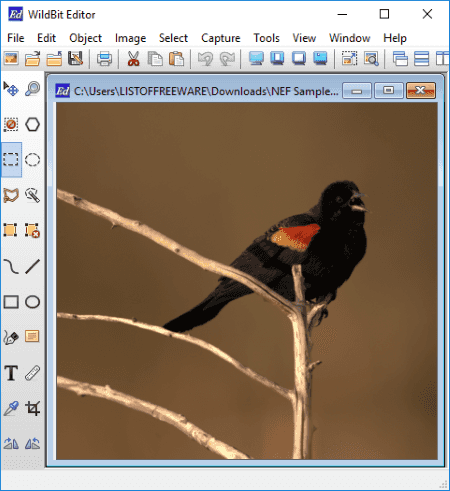450x491 pixels.
Task: Open the Image menu
Action: coord(130,38)
